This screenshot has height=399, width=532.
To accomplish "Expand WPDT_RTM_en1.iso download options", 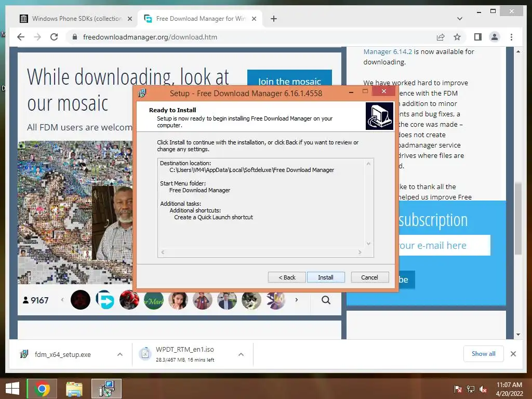I will 241,354.
